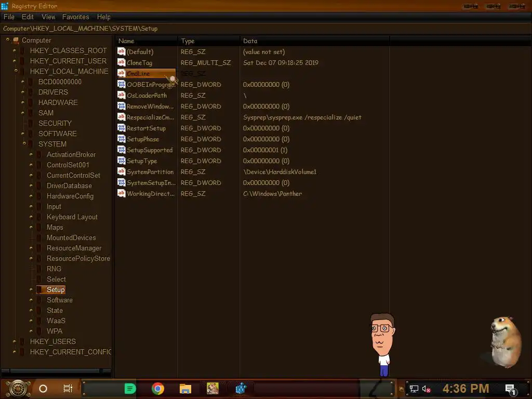
Task: Open the Edit menu
Action: 28,17
